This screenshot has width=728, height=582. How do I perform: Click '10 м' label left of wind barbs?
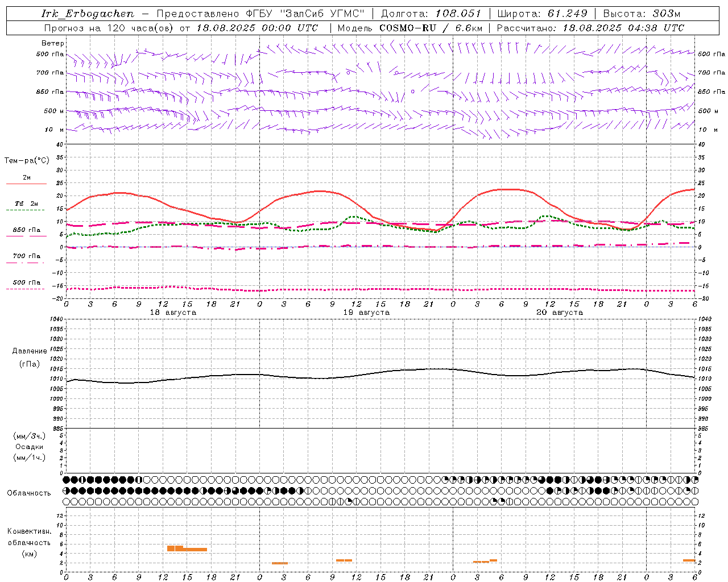(54, 130)
